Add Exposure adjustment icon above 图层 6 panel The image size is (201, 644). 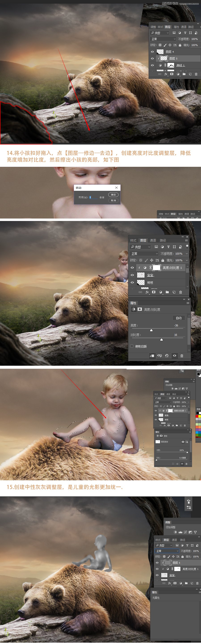pos(191,532)
